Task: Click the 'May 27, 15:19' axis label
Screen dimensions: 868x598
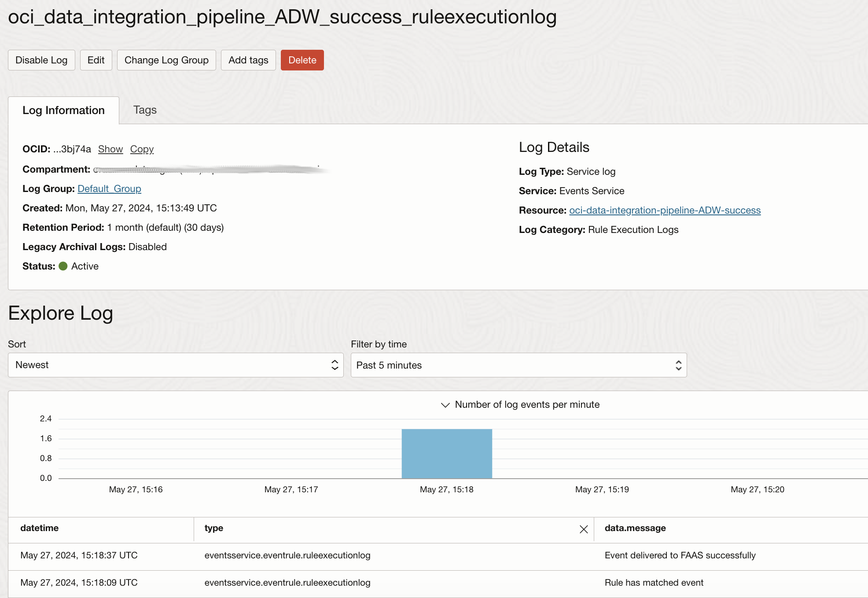Action: (602, 489)
